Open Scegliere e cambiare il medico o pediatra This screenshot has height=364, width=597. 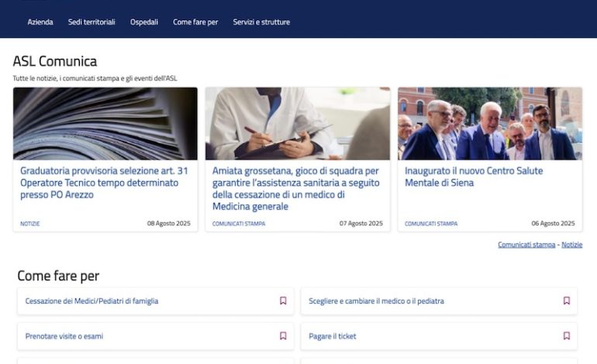coord(376,300)
